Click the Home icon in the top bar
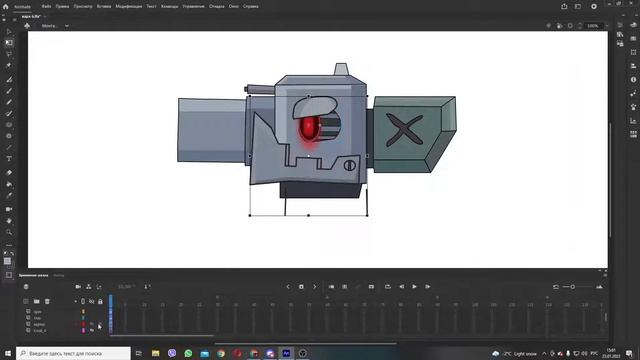The width and height of the screenshot is (640, 360). coord(5,7)
